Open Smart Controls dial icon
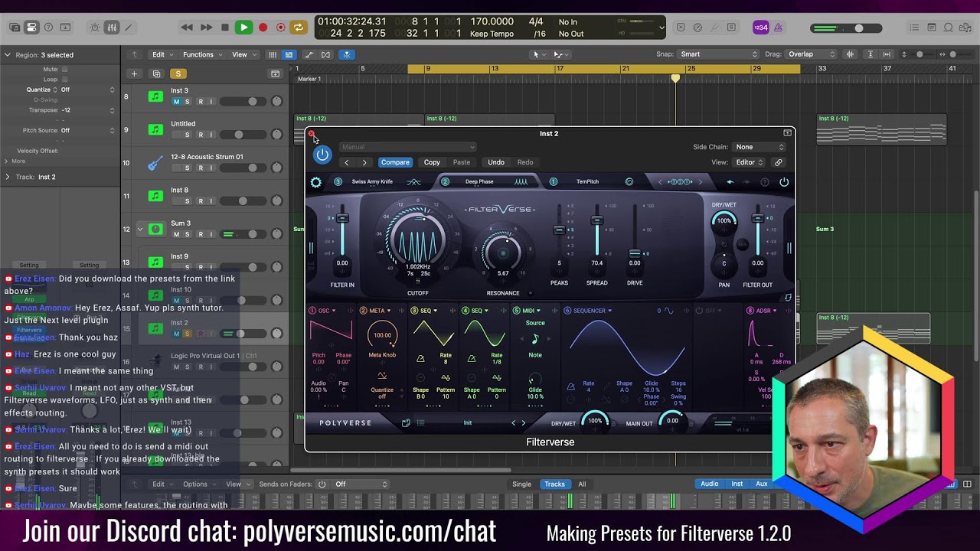The height and width of the screenshot is (551, 980). (x=95, y=28)
